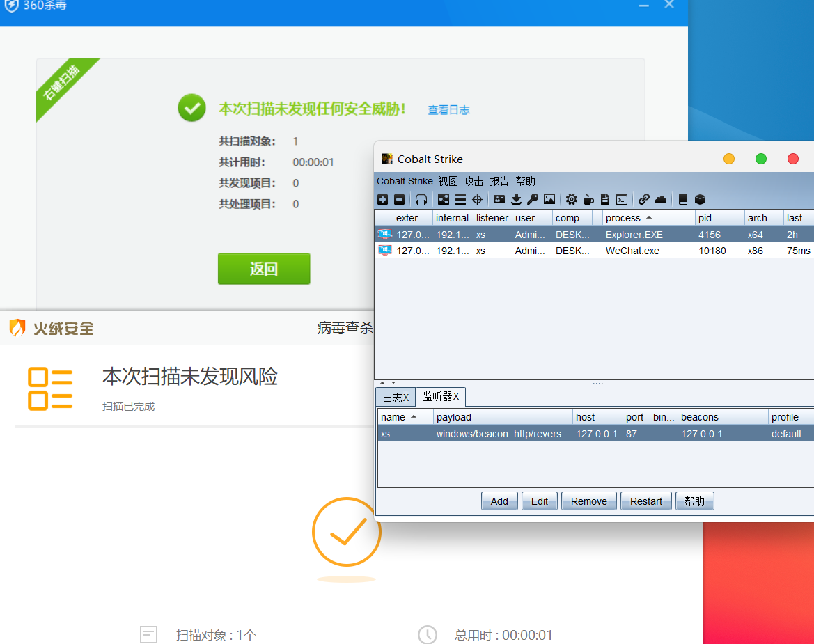Sort beacons by arch column header
This screenshot has width=814, height=644.
coord(763,218)
